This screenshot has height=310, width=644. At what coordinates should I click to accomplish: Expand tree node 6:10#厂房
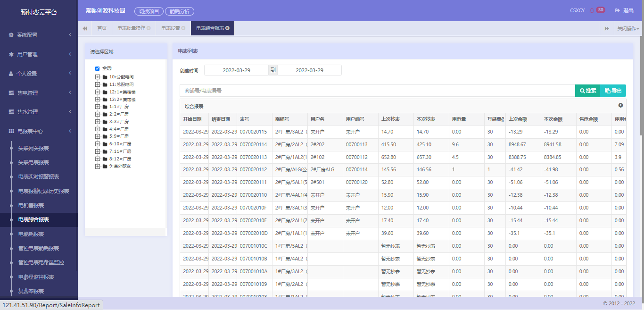click(x=98, y=144)
